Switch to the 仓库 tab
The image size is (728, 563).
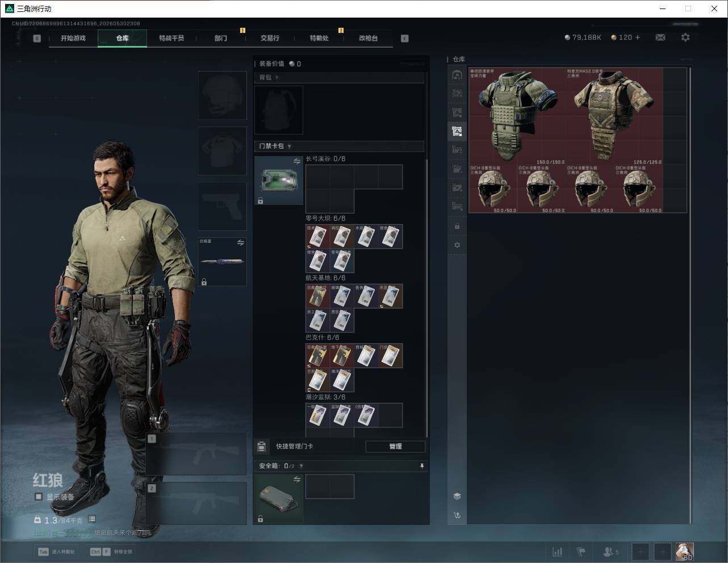(123, 38)
